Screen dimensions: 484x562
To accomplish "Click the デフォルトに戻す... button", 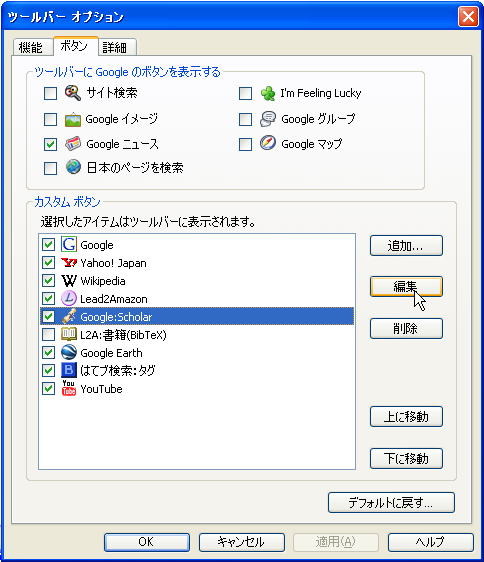I will click(x=391, y=503).
